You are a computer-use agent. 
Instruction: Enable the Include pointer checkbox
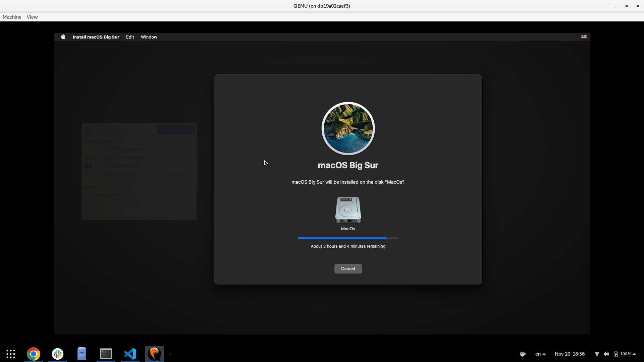[90, 195]
